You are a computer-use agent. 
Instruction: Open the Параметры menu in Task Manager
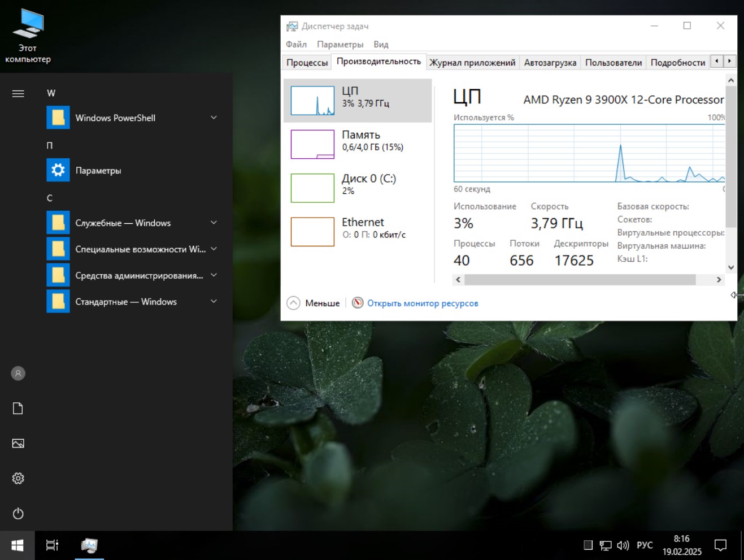[340, 44]
